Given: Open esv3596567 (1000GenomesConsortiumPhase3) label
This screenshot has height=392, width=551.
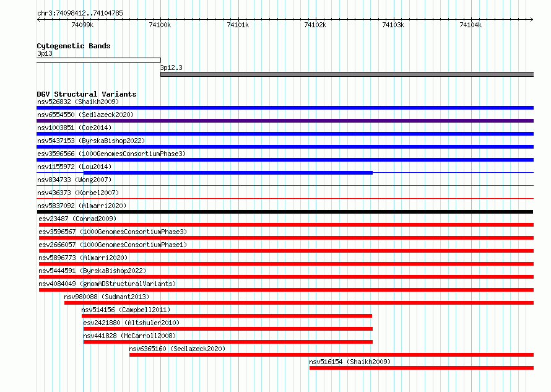Looking at the screenshot, I should (113, 232).
